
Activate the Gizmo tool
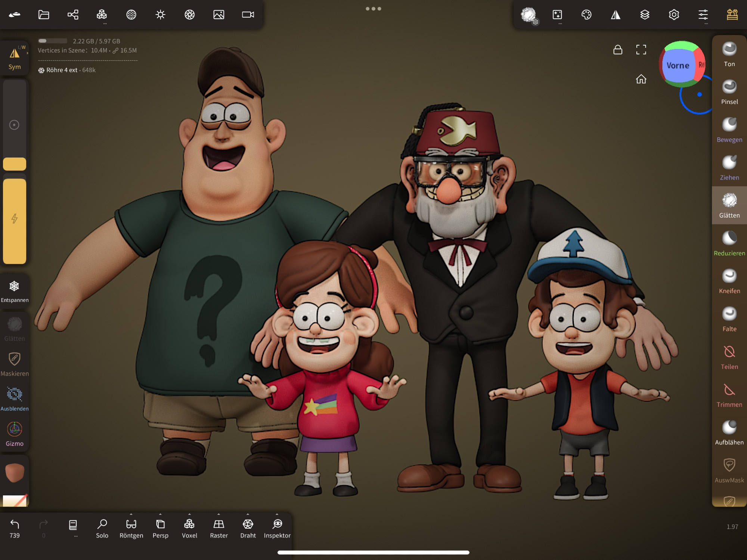tap(15, 434)
